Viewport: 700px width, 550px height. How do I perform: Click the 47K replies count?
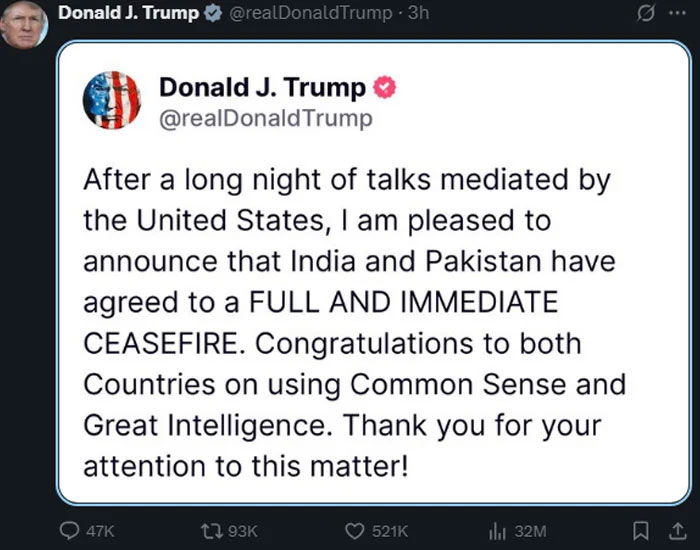click(100, 531)
